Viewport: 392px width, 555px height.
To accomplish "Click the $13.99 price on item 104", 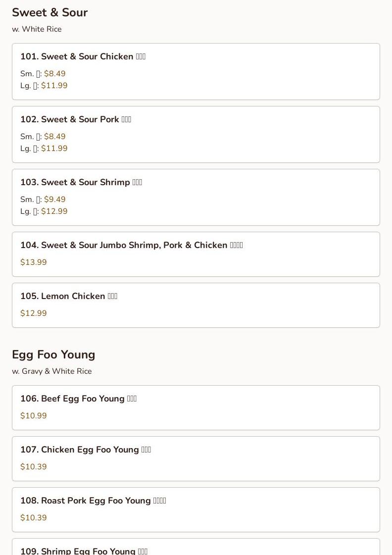I will [x=34, y=262].
